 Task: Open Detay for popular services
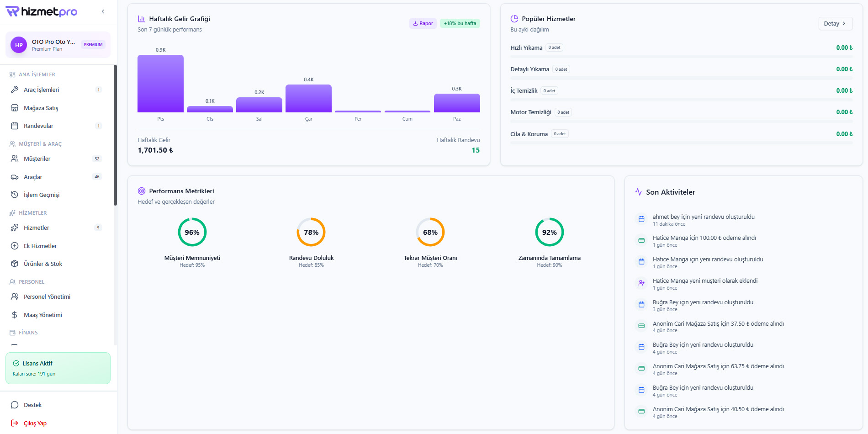tap(835, 23)
